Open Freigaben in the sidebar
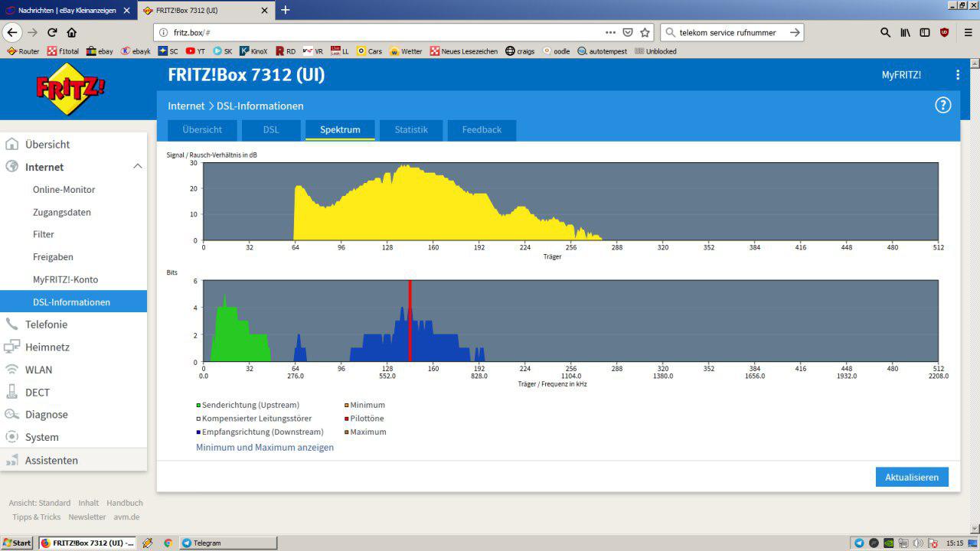The width and height of the screenshot is (980, 551). pyautogui.click(x=53, y=257)
